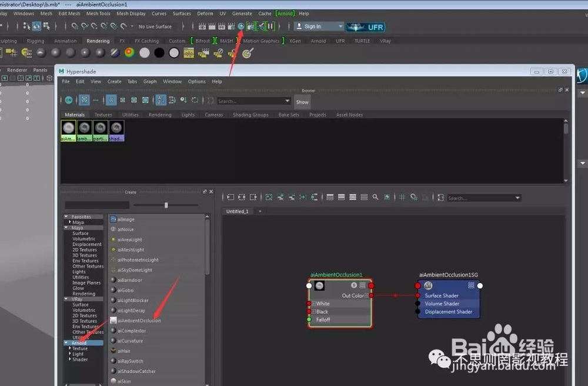The width and height of the screenshot is (588, 386).
Task: Click the UFR logo button
Action: 366,27
